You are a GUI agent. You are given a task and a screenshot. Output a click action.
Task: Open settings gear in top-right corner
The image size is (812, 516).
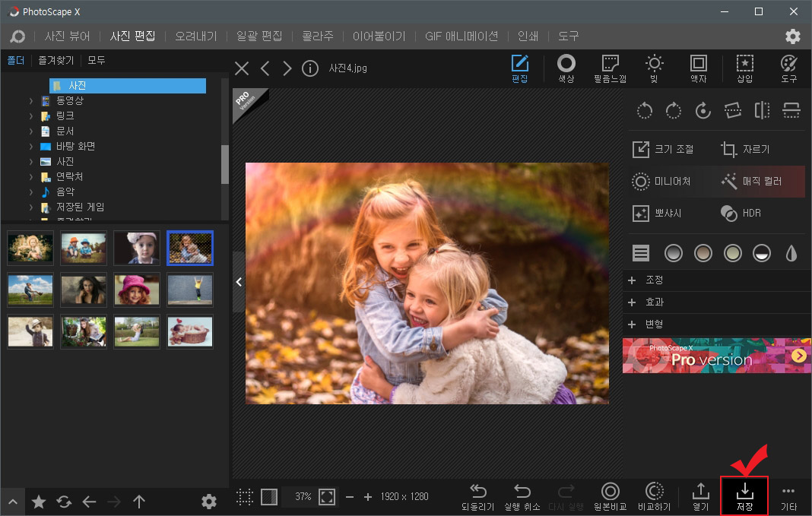click(792, 36)
